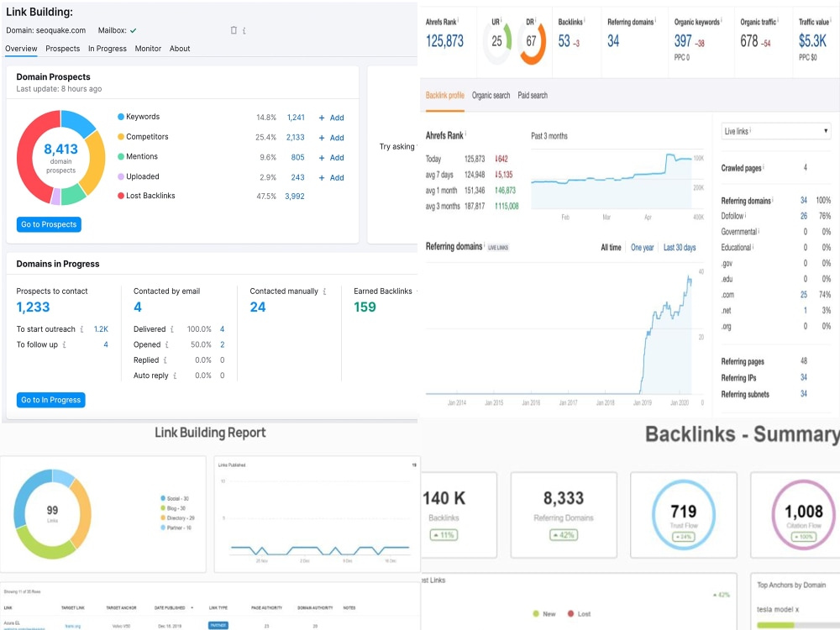Viewport: 840px width, 630px height.
Task: Select the Last 30 days range
Action: (680, 248)
